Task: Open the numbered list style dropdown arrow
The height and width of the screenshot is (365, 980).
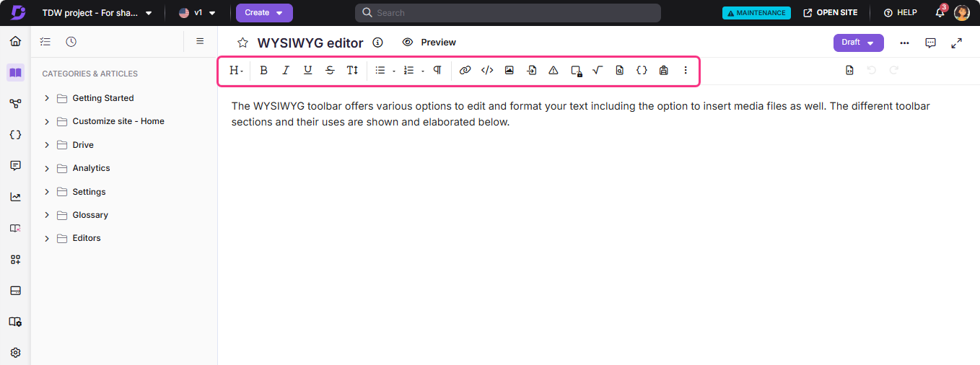Action: point(423,71)
